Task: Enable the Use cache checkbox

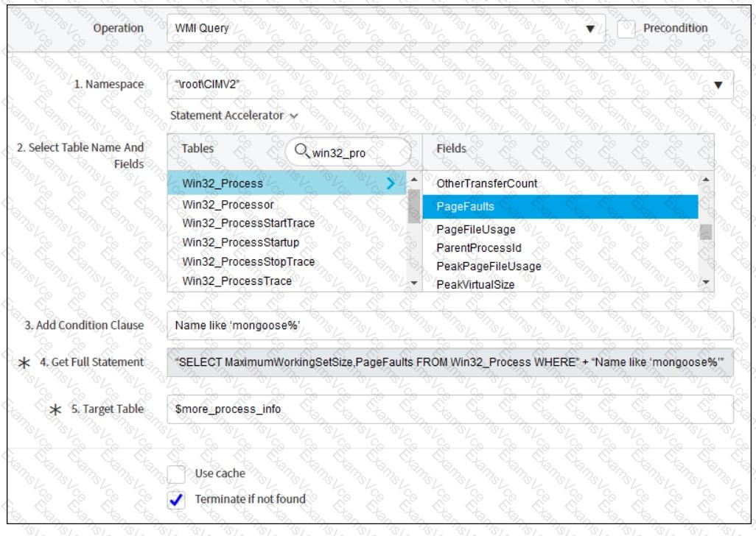Action: [x=176, y=473]
